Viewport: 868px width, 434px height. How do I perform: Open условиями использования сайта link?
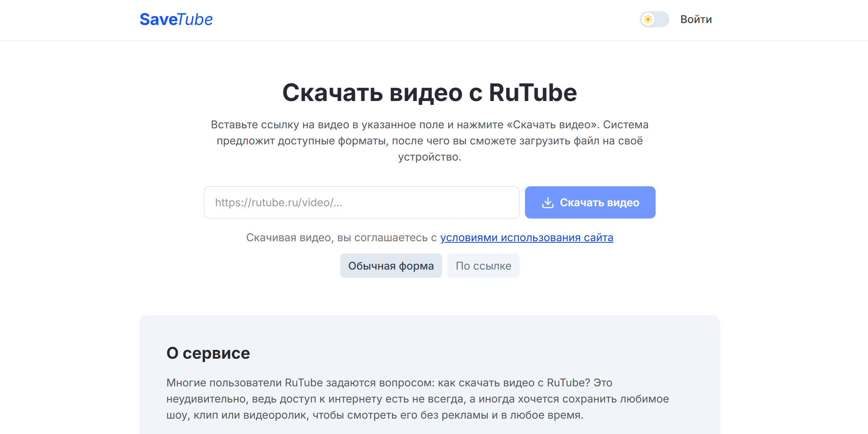[x=527, y=238]
